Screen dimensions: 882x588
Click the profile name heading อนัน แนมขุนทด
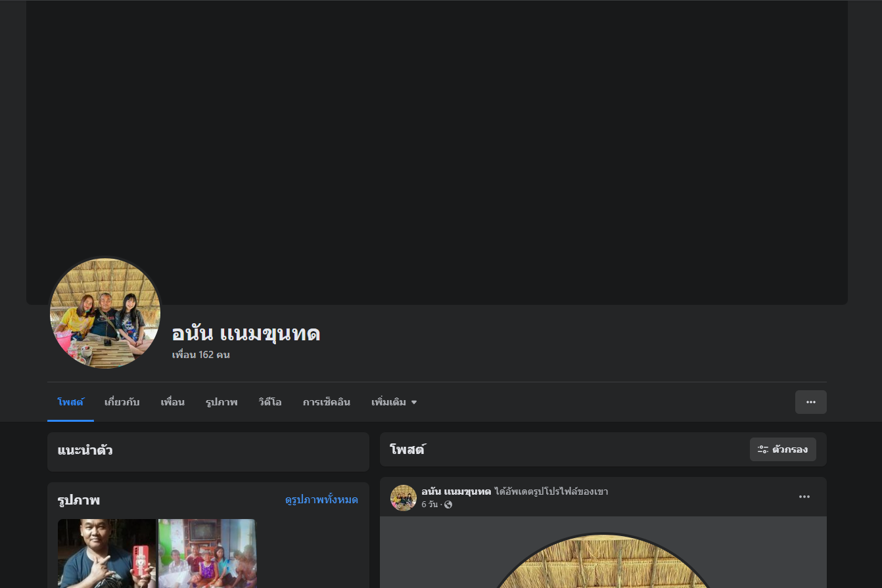246,333
